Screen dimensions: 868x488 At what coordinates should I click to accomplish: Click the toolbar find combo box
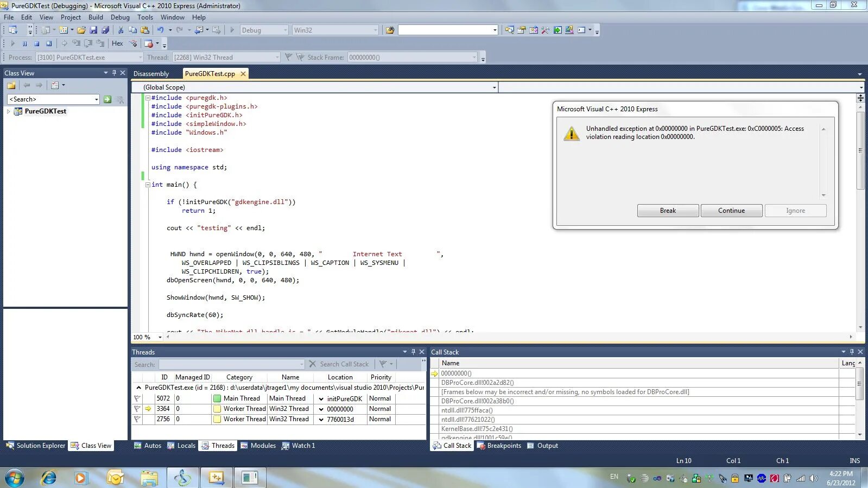pyautogui.click(x=448, y=30)
